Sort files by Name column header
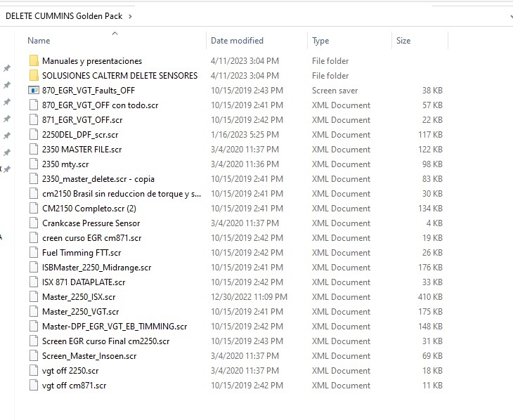513x420 pixels. pyautogui.click(x=39, y=41)
